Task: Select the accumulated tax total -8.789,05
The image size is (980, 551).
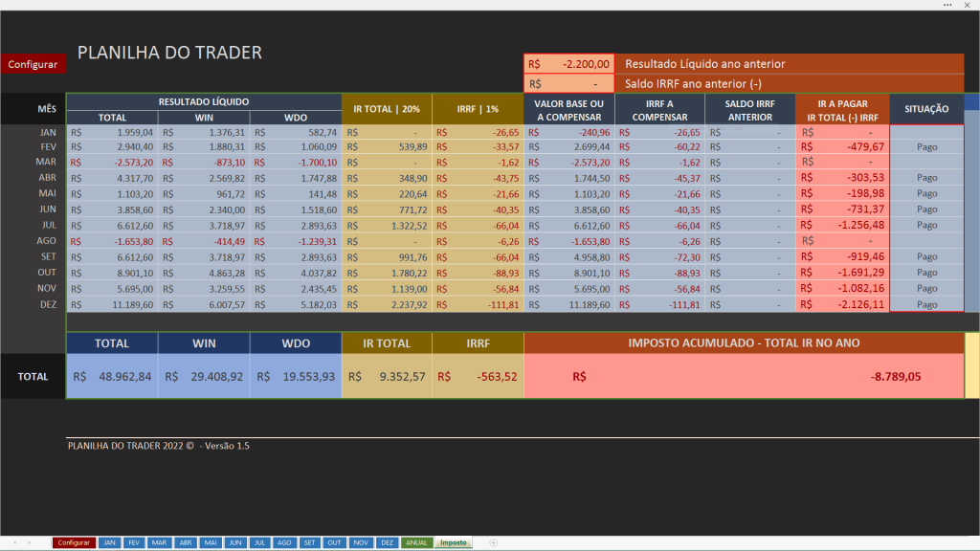Action: [x=895, y=377]
